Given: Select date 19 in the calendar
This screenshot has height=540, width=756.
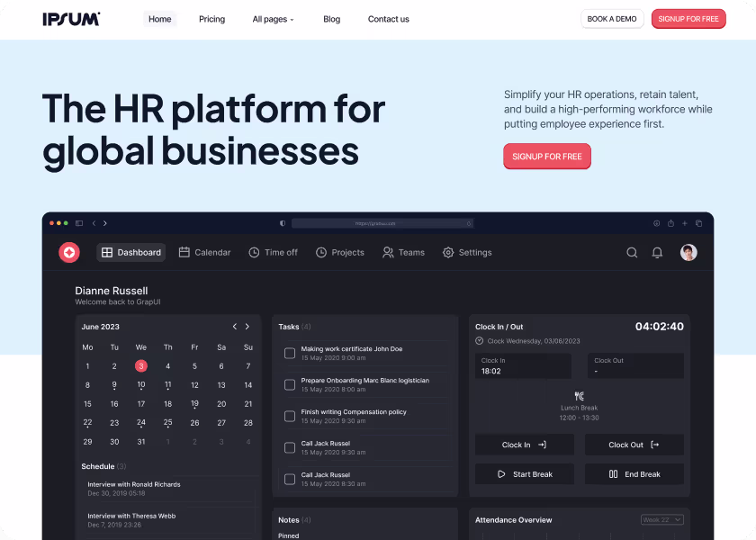Looking at the screenshot, I should [x=194, y=403].
